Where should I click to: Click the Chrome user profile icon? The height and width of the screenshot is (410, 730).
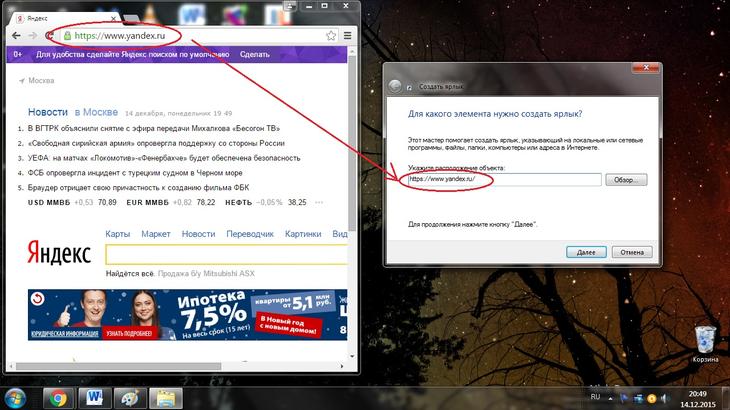pos(290,6)
